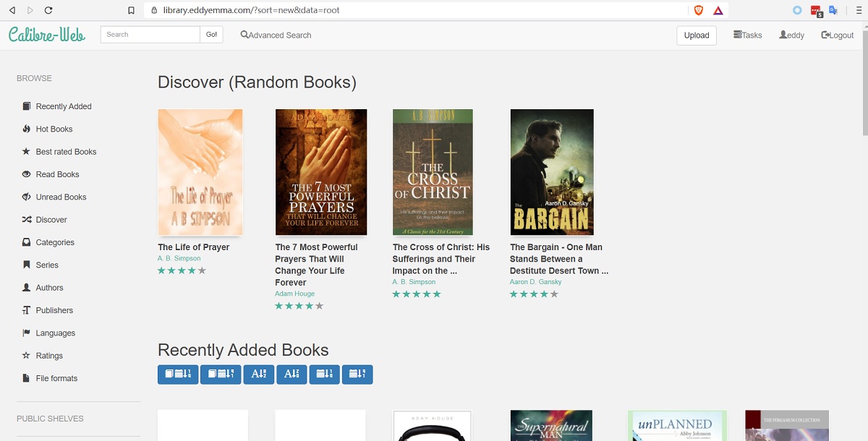Sort by publishing date, oldest first
The image size is (868, 441).
pyautogui.click(x=357, y=374)
